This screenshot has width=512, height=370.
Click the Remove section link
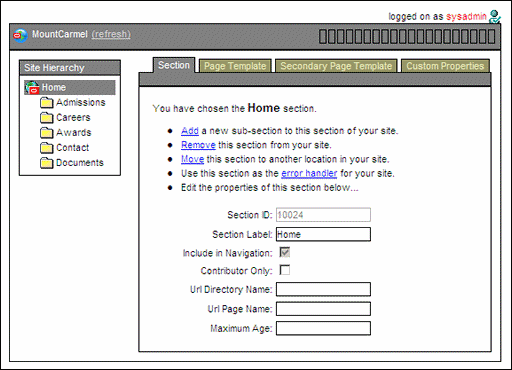pos(198,145)
